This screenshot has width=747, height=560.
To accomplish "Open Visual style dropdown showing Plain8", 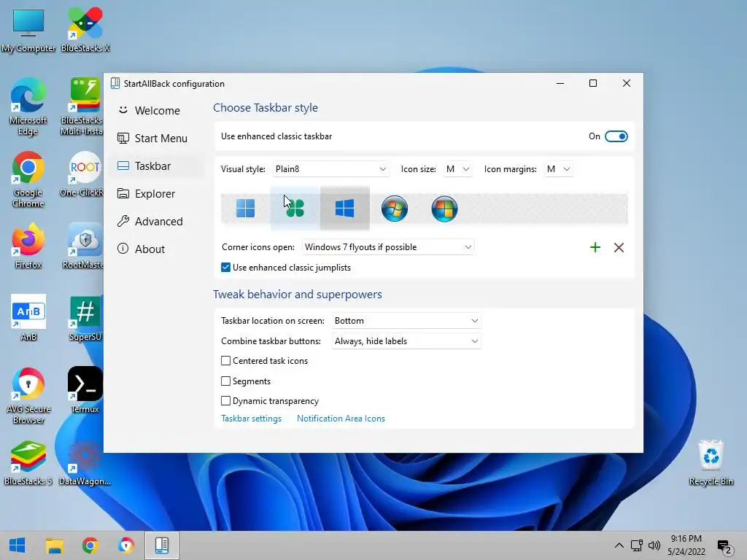I will 330,169.
